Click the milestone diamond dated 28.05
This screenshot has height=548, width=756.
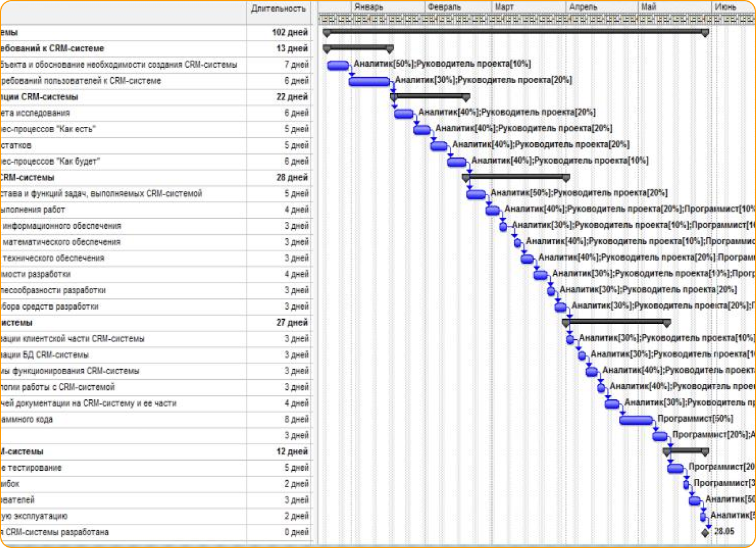705,532
